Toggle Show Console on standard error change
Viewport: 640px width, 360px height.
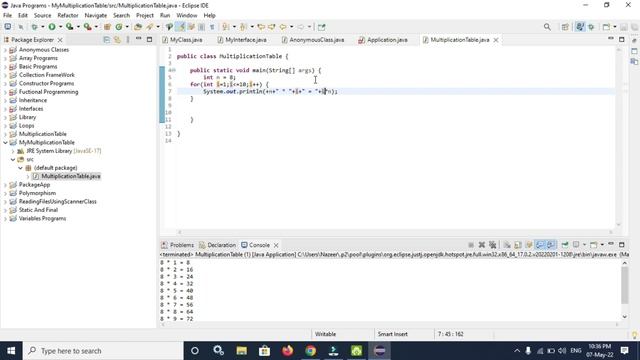(x=551, y=245)
